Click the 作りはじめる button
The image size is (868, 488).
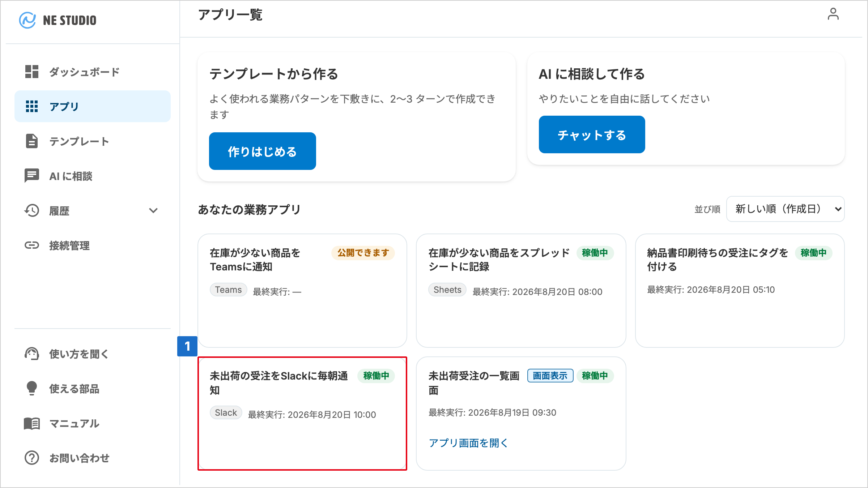coord(263,151)
